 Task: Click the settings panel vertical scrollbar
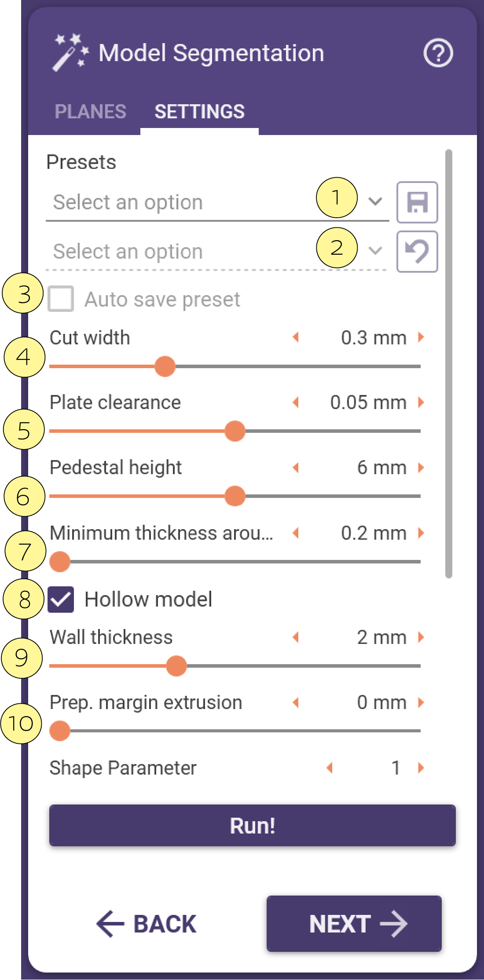(448, 364)
